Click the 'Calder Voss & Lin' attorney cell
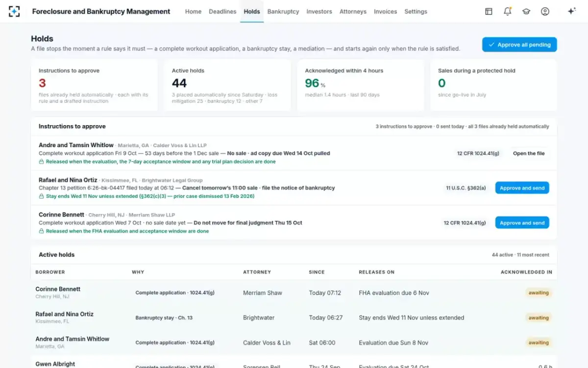Viewport: 588px width, 368px height. coord(267,342)
